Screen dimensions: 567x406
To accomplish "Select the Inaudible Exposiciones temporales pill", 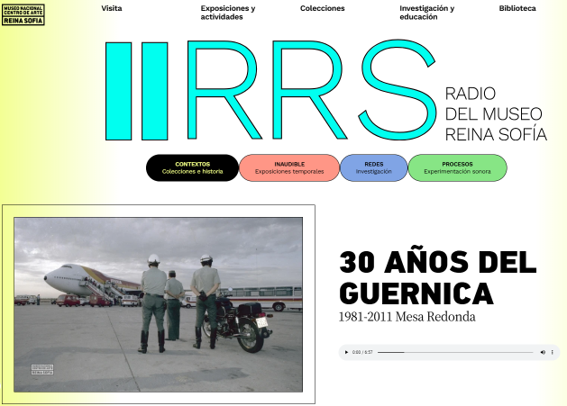I will coord(289,168).
